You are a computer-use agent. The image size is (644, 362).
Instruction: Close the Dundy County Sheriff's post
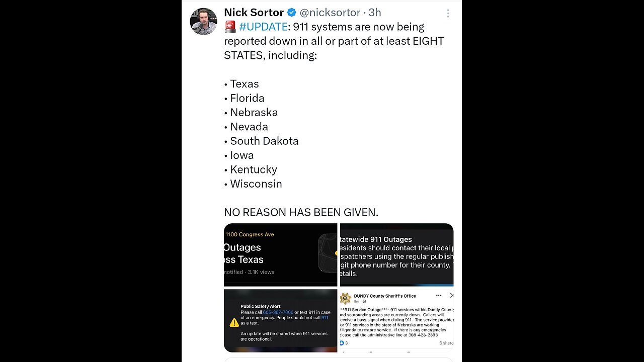(451, 296)
